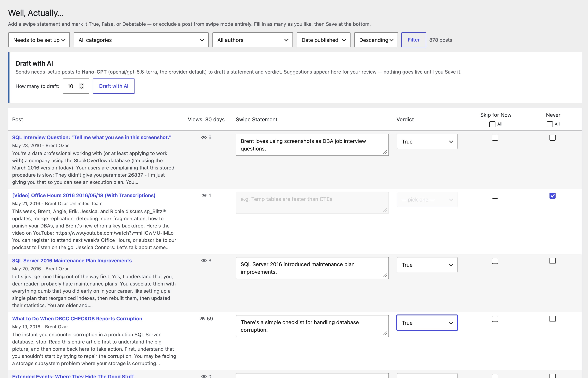Viewport: 588px width, 378px height.
Task: Edit the swipe statement about screenshots as interview questions
Action: pos(312,145)
